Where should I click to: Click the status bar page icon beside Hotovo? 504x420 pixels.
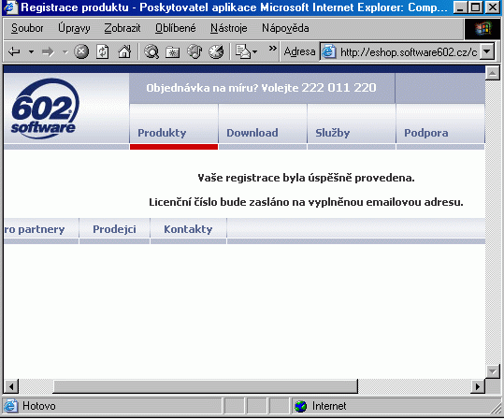(10, 406)
